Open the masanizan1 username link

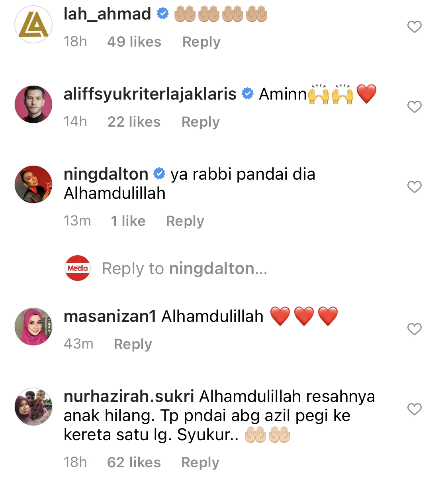coord(110,316)
